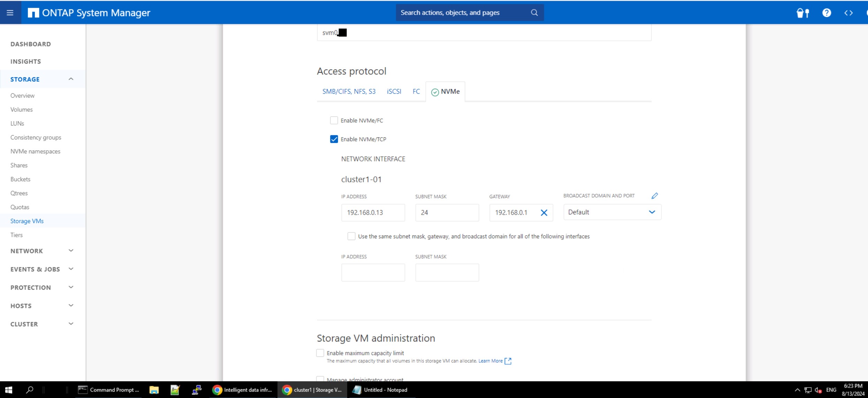Enable the NVMe/FC checkbox
The height and width of the screenshot is (398, 868).
pos(334,120)
